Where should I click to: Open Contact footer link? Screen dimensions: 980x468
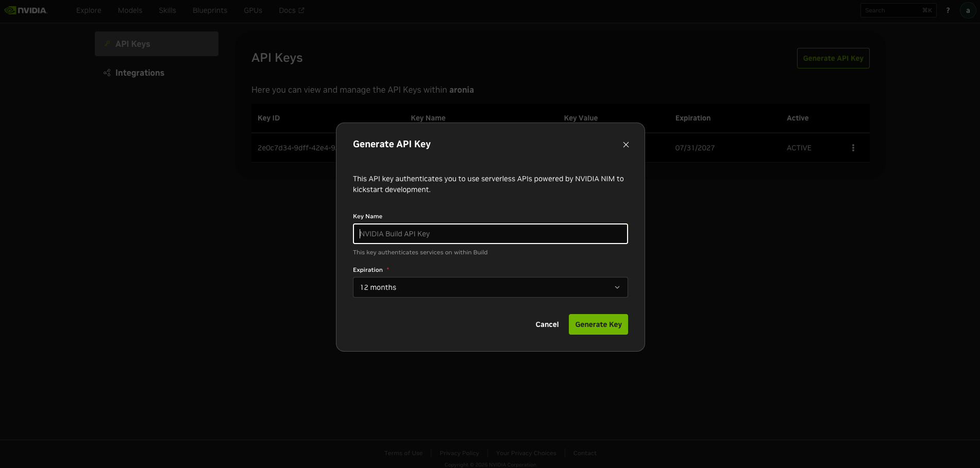(x=585, y=453)
